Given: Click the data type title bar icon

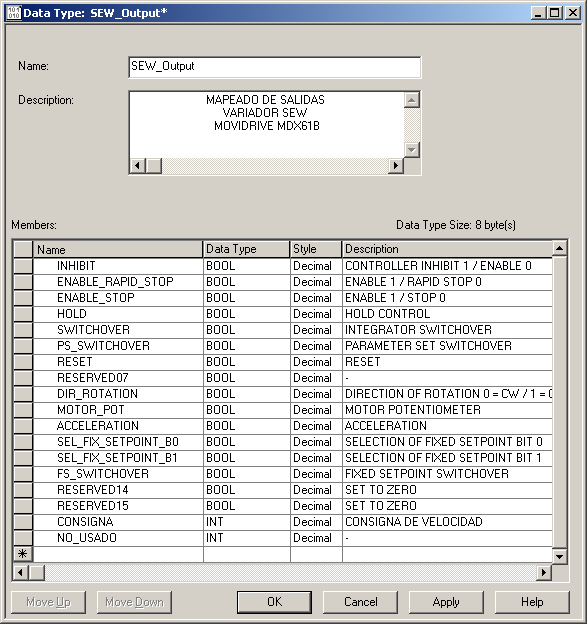Looking at the screenshot, I should click(x=14, y=13).
